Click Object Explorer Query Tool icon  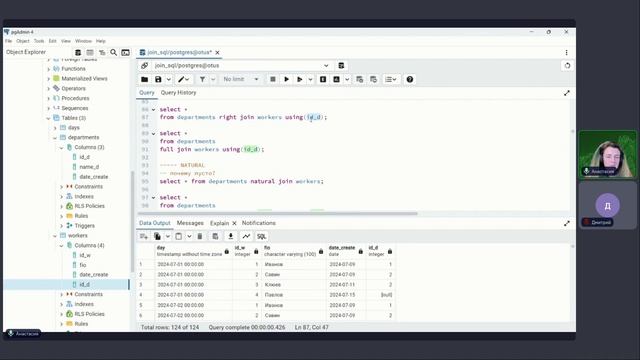point(78,52)
